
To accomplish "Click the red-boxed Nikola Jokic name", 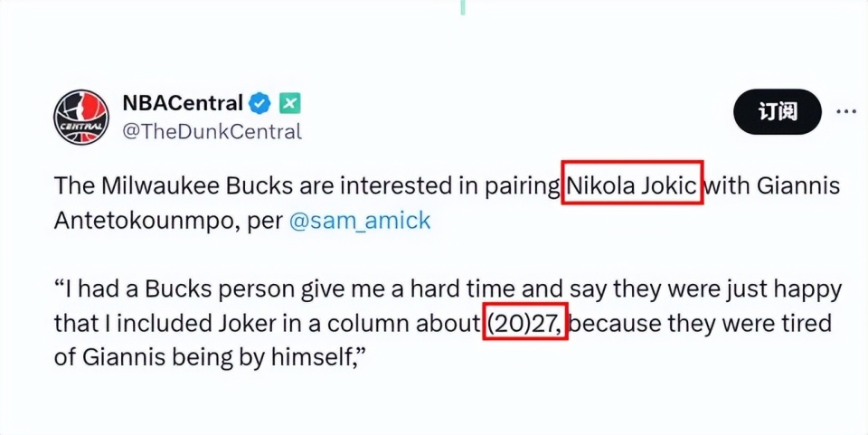I will [x=632, y=186].
